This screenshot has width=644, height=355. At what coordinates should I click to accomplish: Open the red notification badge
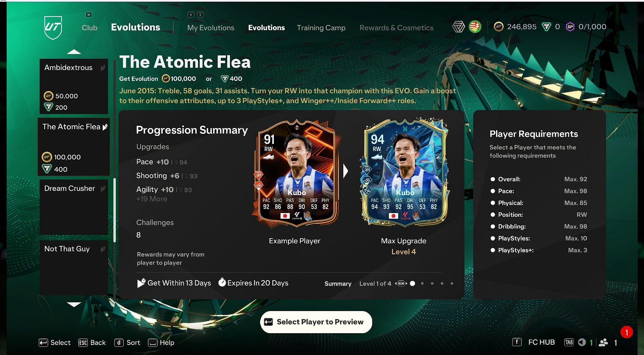click(627, 332)
